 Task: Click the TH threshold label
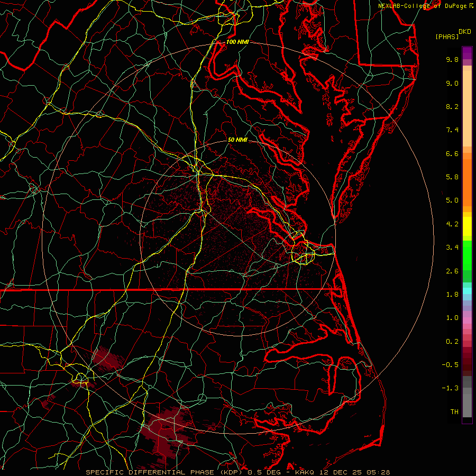click(454, 412)
